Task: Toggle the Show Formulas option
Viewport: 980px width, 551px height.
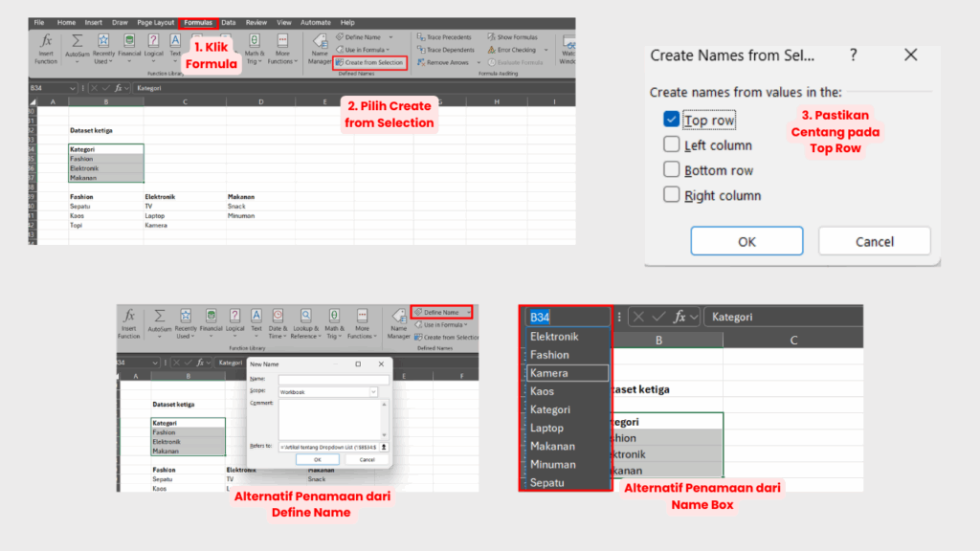Action: click(x=491, y=37)
